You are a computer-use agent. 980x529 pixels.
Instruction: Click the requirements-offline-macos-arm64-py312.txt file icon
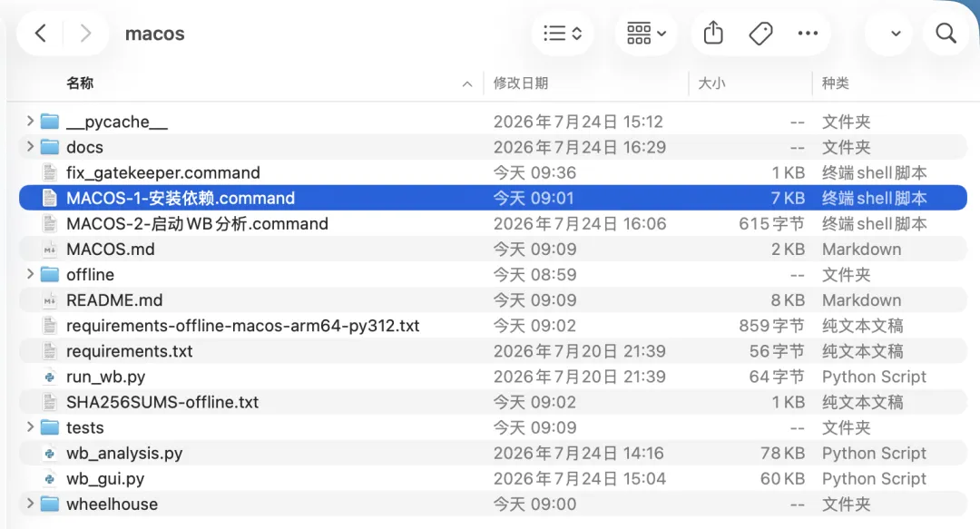click(x=49, y=326)
